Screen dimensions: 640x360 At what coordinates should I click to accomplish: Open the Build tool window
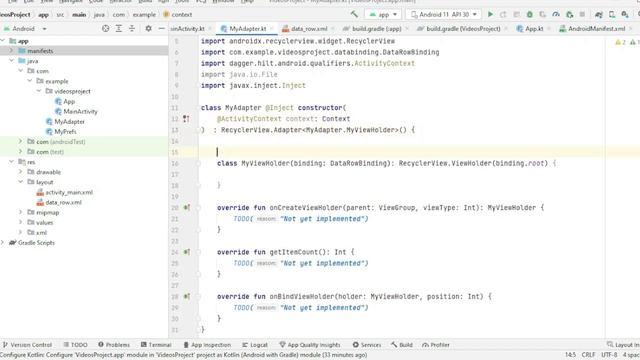402,345
